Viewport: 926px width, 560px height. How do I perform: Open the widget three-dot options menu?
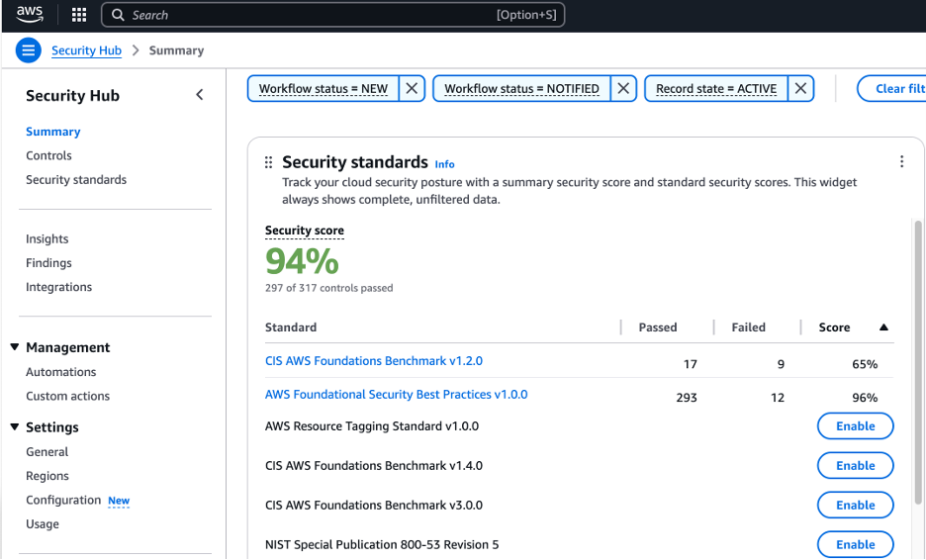[901, 161]
